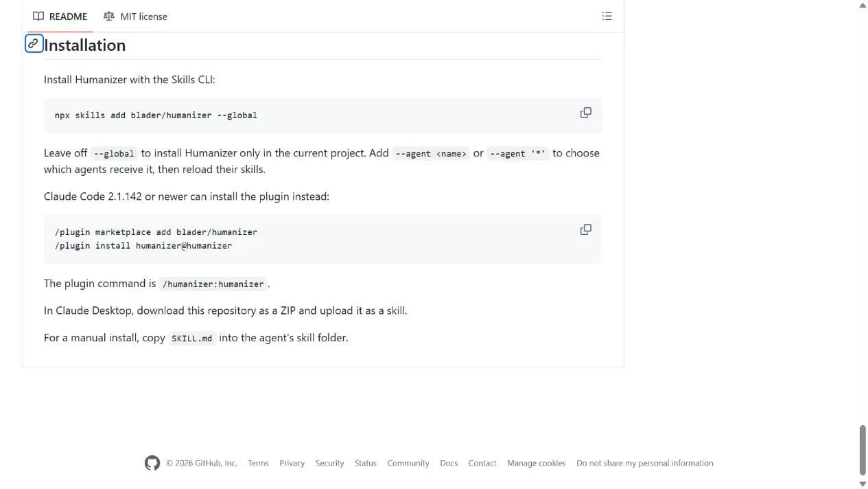The image size is (868, 489).
Task: Open the Privacy footer link
Action: [x=292, y=464]
